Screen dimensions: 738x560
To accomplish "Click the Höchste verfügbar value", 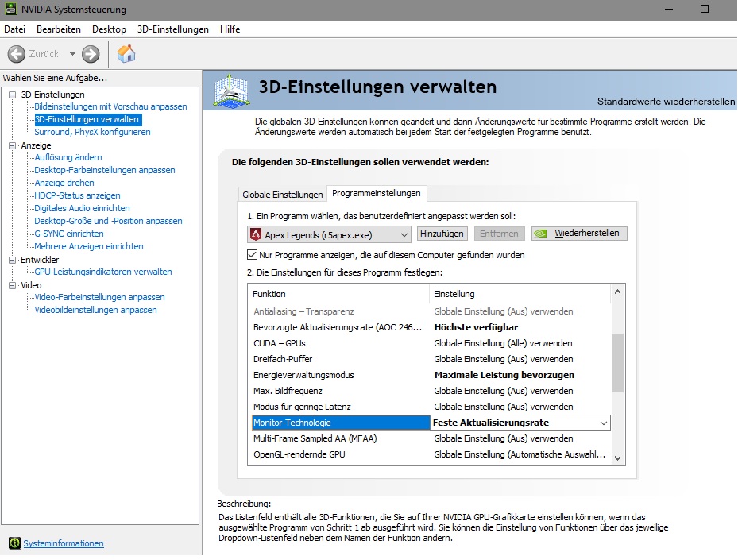I will (476, 327).
